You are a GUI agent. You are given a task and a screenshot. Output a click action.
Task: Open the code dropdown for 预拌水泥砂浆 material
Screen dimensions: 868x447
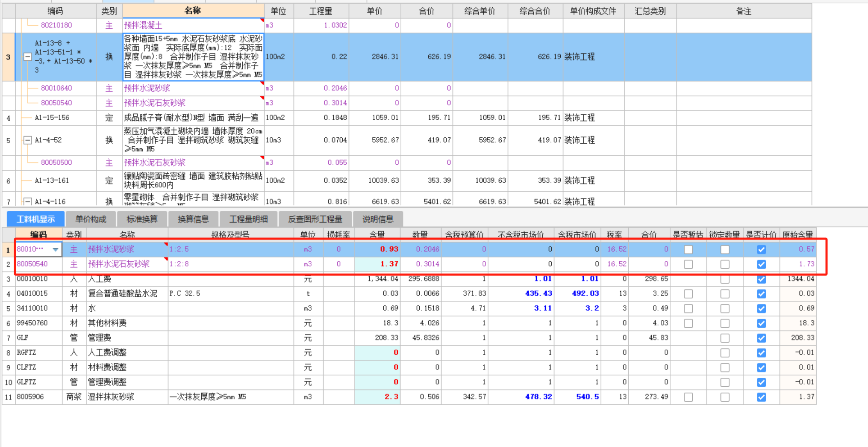click(56, 249)
